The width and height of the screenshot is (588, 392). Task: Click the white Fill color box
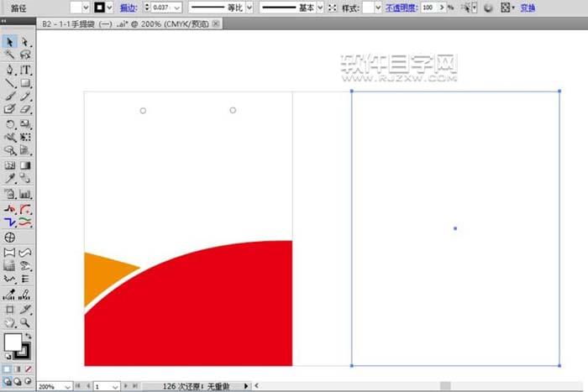(x=13, y=342)
